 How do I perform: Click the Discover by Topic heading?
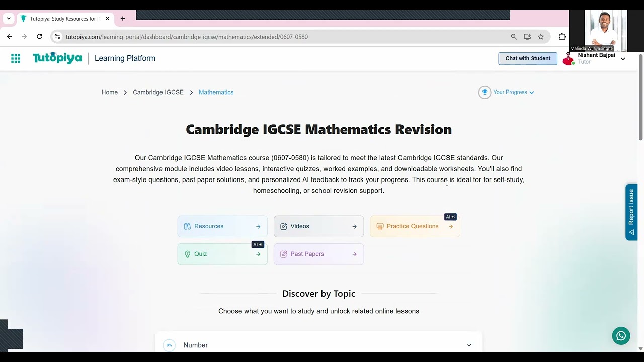(318, 293)
